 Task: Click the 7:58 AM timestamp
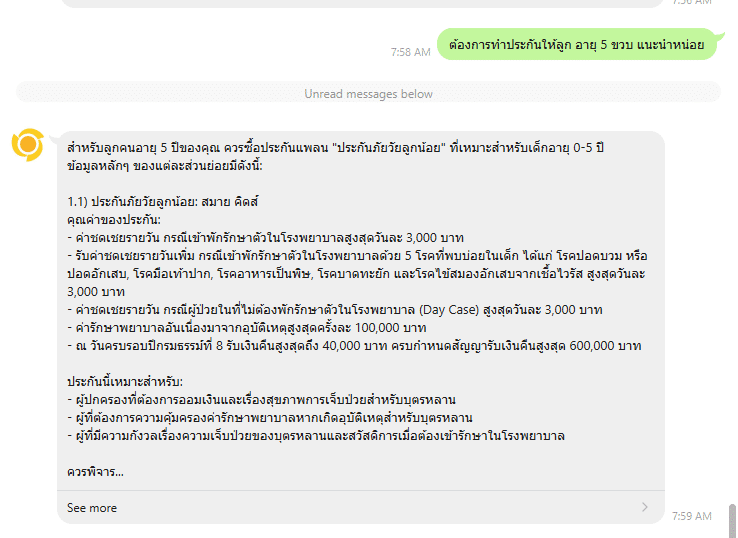410,52
